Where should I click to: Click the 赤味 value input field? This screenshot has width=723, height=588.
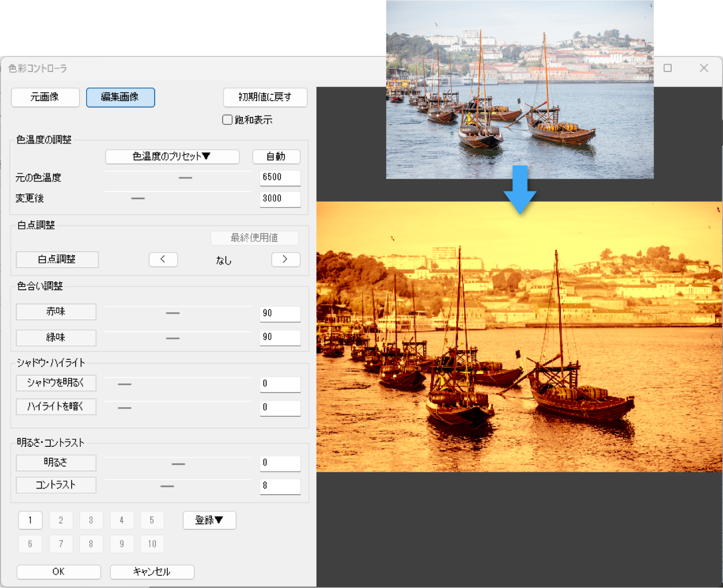(280, 313)
